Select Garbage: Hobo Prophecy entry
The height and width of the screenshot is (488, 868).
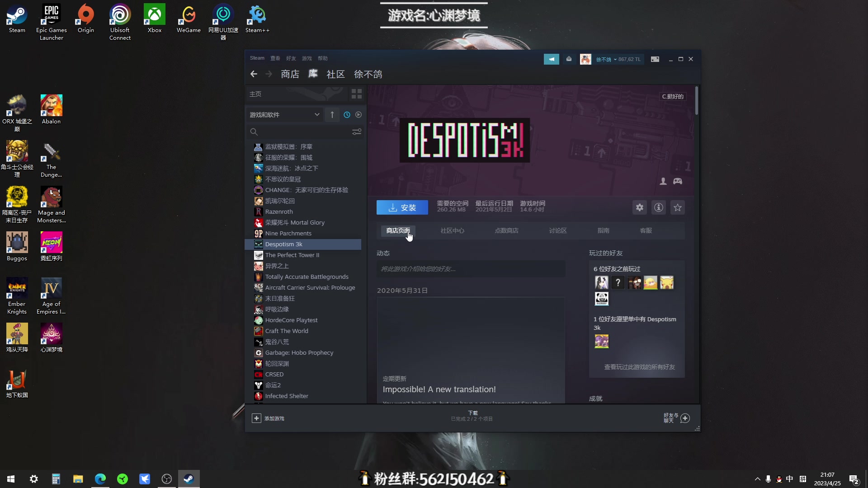(x=303, y=352)
